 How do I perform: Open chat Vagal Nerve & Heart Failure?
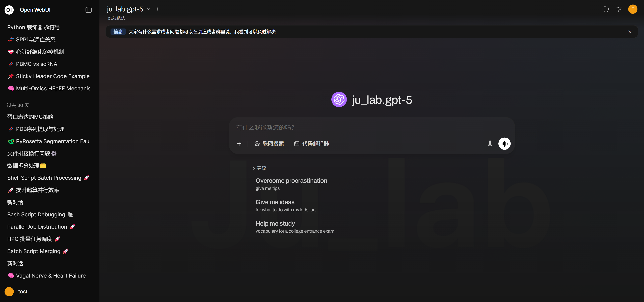[x=49, y=276]
